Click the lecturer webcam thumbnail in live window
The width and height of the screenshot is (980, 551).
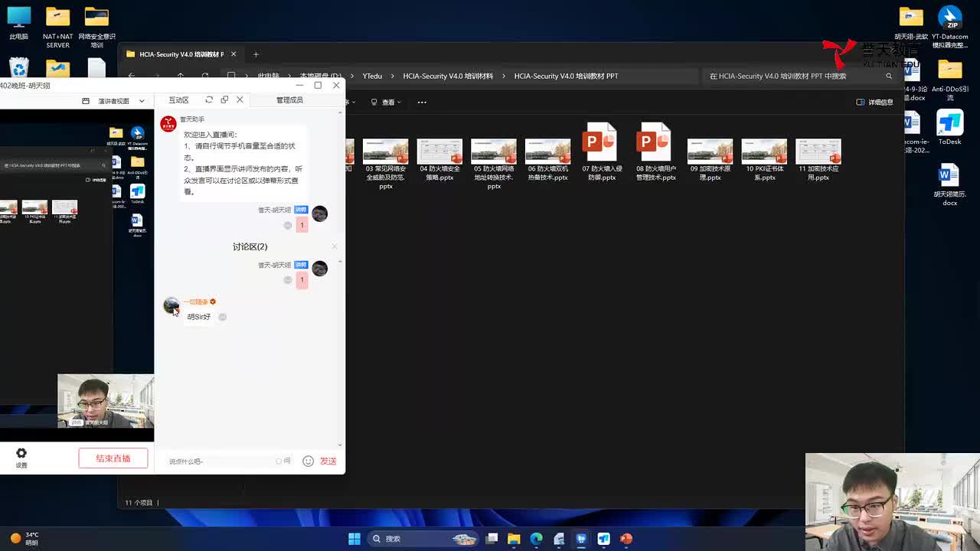[106, 401]
